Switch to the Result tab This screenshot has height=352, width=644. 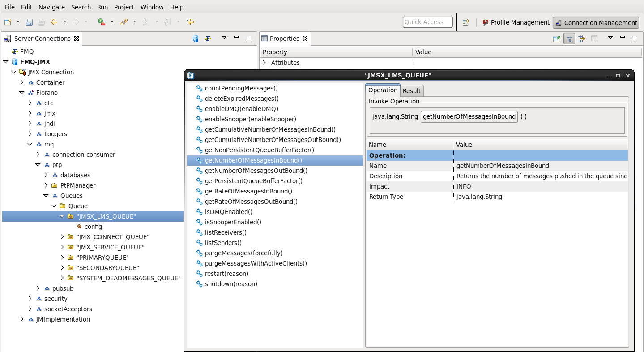pyautogui.click(x=412, y=91)
